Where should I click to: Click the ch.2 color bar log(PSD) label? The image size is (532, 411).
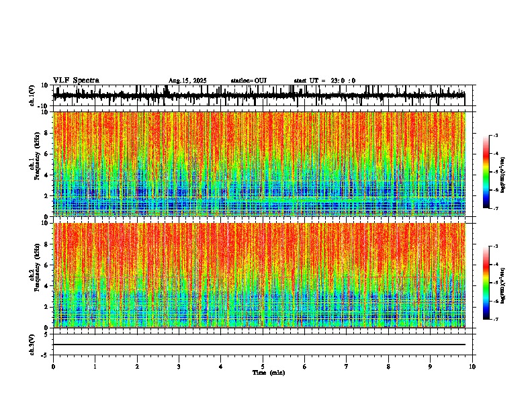pos(503,286)
